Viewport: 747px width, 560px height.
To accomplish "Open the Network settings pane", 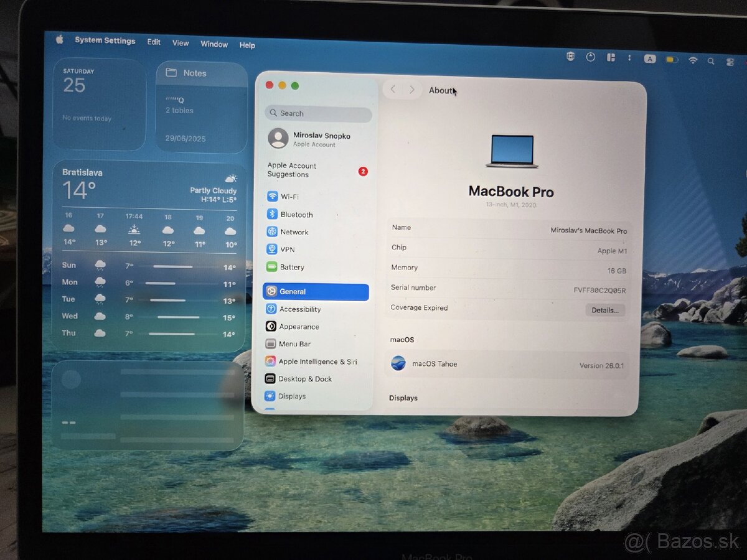I will point(294,232).
